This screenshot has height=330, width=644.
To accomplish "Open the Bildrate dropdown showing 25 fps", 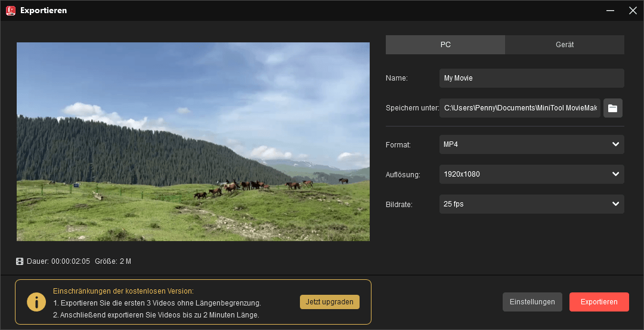I will 532,204.
